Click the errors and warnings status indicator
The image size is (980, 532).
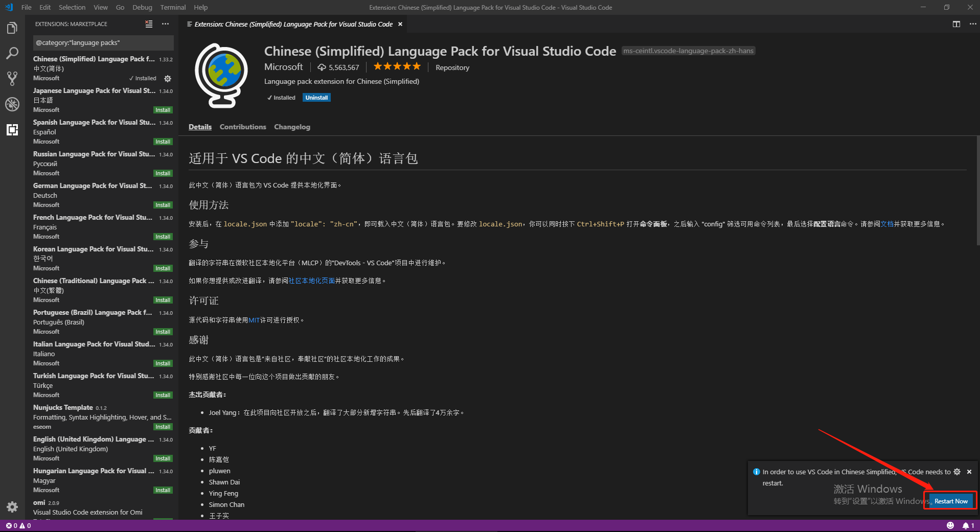point(18,525)
